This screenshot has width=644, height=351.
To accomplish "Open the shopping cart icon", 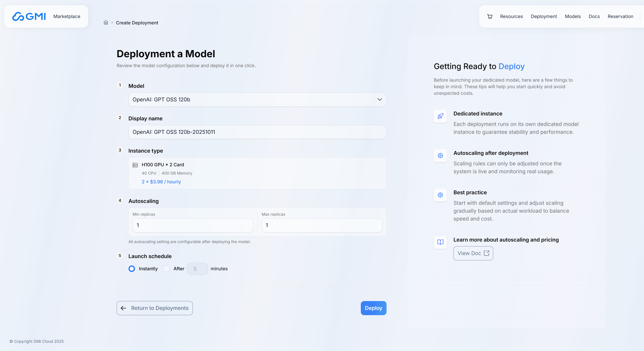I will pos(489,17).
